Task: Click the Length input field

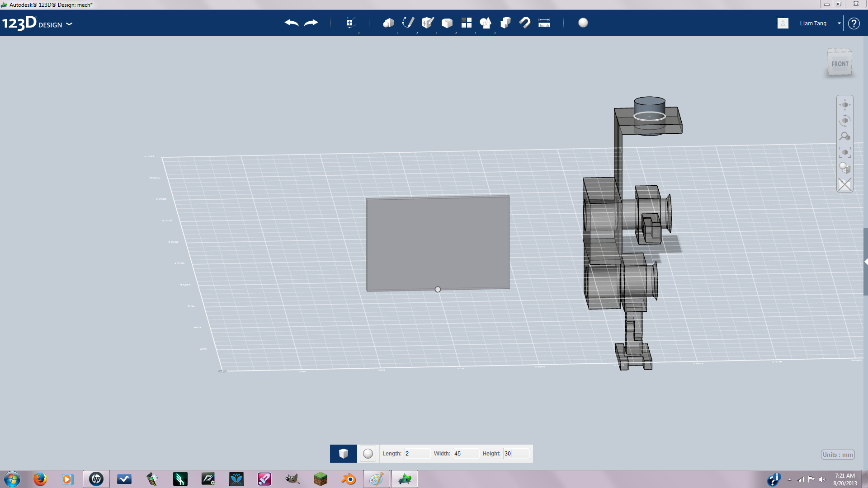Action: [x=417, y=453]
